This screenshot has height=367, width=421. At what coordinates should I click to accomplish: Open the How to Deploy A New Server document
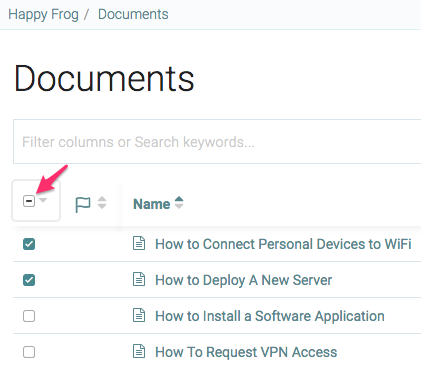click(x=244, y=280)
